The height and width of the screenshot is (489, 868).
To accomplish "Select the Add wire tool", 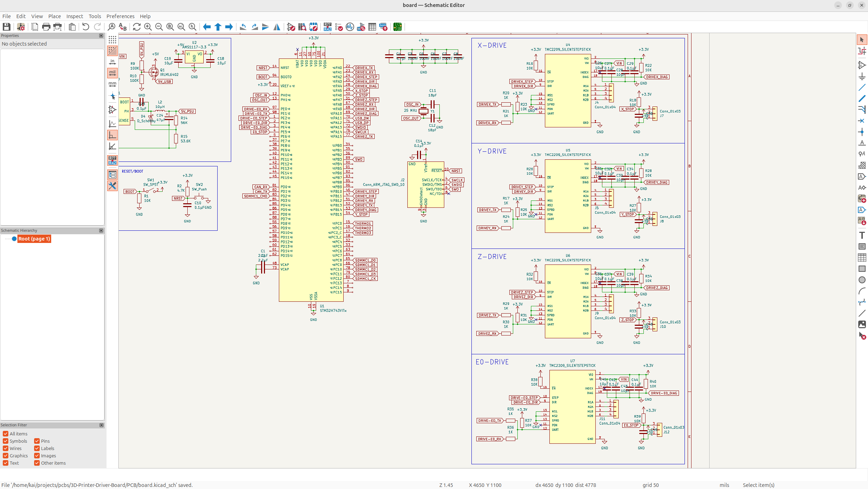I will [x=862, y=87].
